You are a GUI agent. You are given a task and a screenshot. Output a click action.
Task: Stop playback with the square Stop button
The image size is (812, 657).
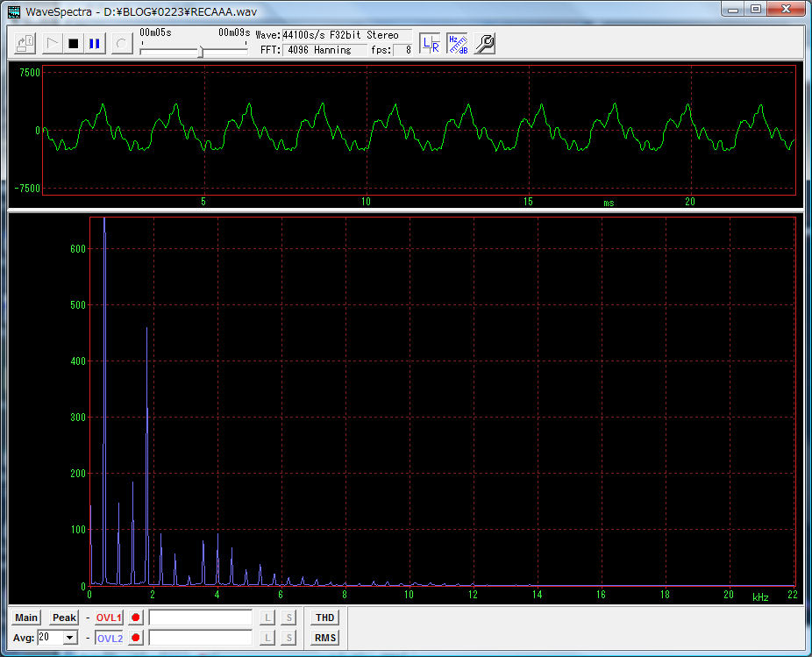(74, 44)
